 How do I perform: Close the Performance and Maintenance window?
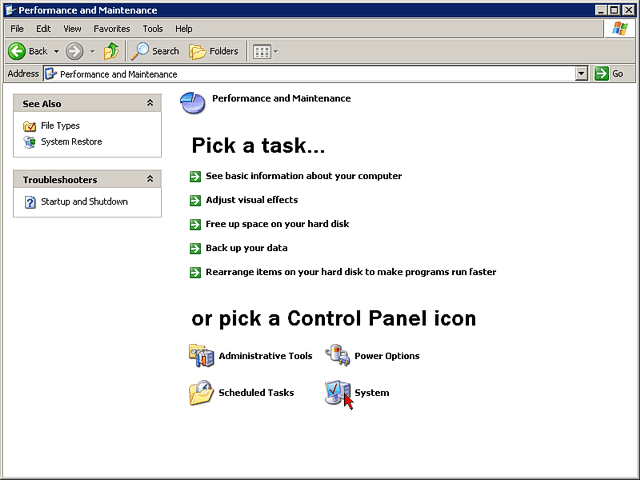(629, 10)
